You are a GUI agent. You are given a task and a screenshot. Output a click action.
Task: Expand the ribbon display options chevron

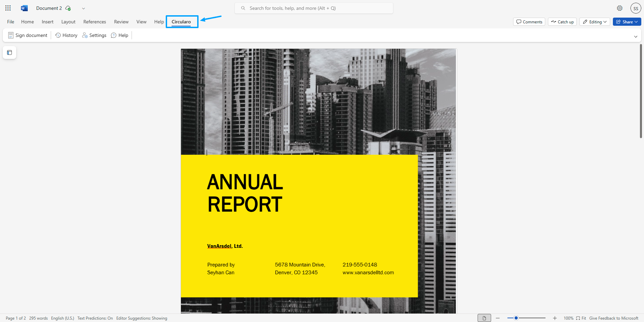(635, 36)
